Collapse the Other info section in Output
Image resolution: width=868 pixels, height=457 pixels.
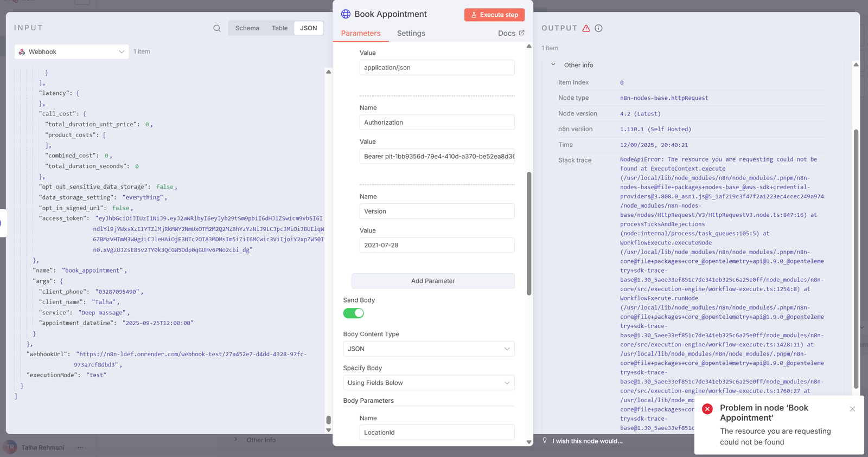click(553, 65)
